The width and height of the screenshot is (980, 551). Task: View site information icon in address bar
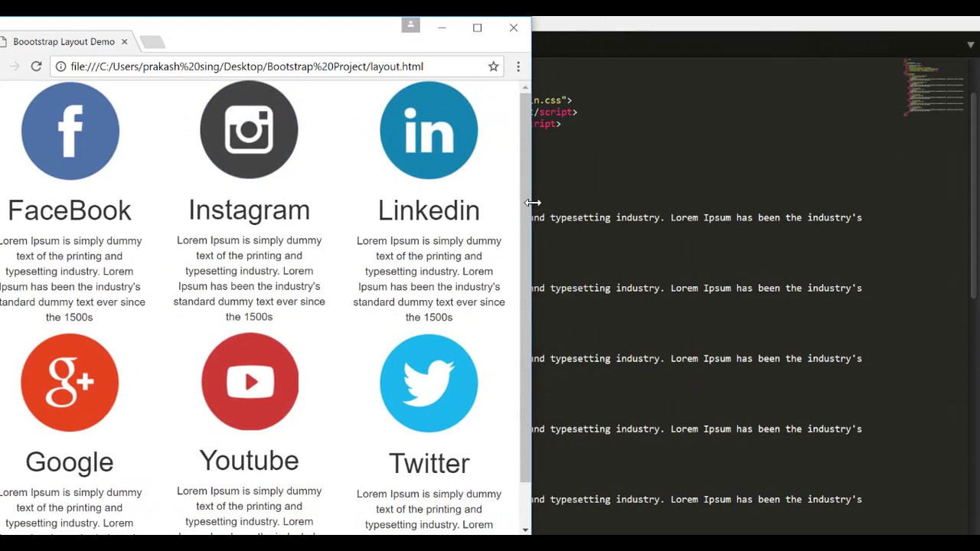click(60, 67)
